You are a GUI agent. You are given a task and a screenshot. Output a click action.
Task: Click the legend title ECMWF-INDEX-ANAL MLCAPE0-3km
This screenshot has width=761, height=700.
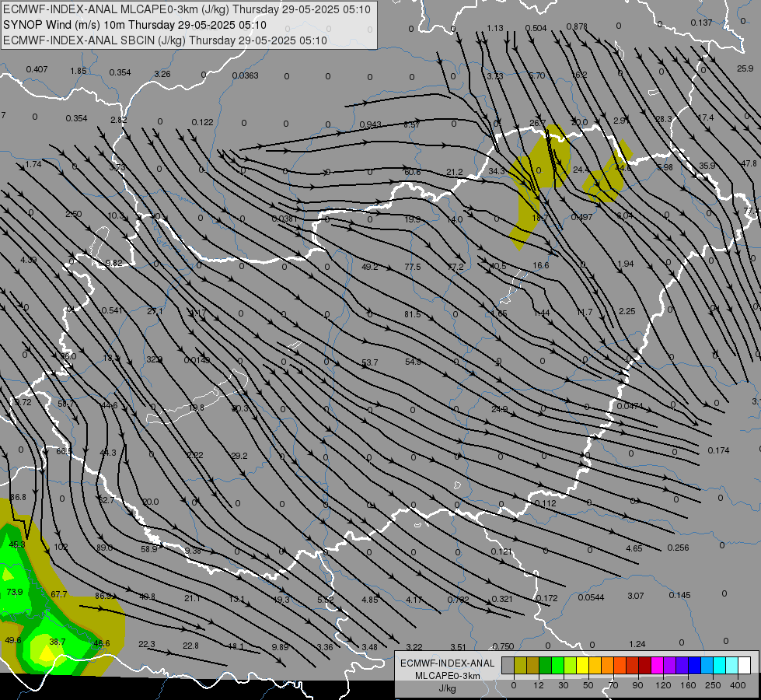(448, 669)
